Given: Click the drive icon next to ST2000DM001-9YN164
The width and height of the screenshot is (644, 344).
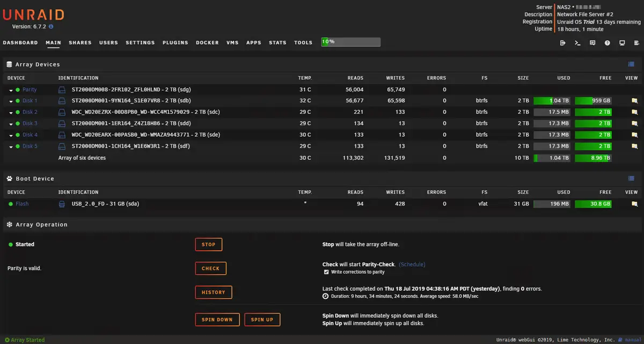Looking at the screenshot, I should pyautogui.click(x=62, y=101).
